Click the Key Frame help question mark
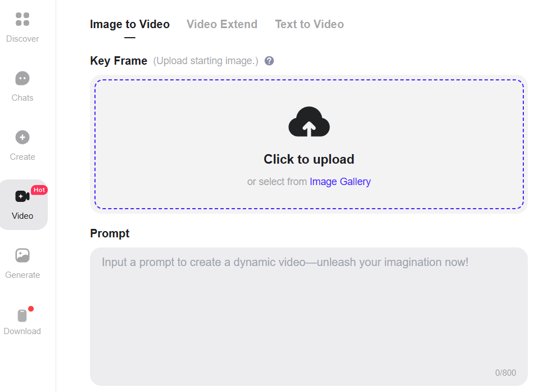 pyautogui.click(x=269, y=61)
